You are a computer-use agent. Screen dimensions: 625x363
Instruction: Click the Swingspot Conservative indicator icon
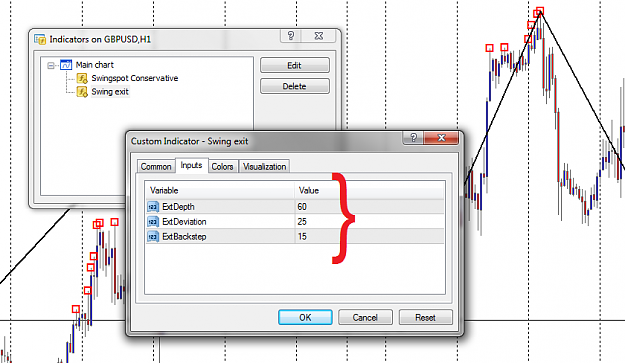tap(82, 78)
